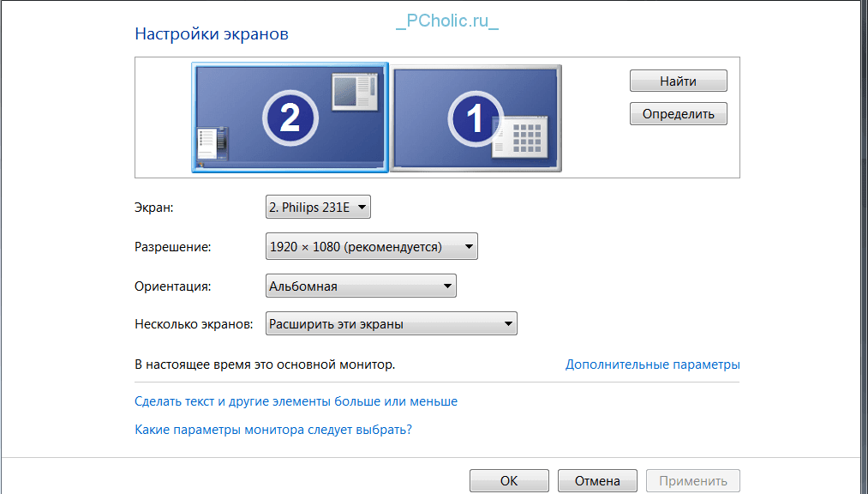
Task: Open the Экран dropdown (Philips 231E)
Action: [318, 207]
